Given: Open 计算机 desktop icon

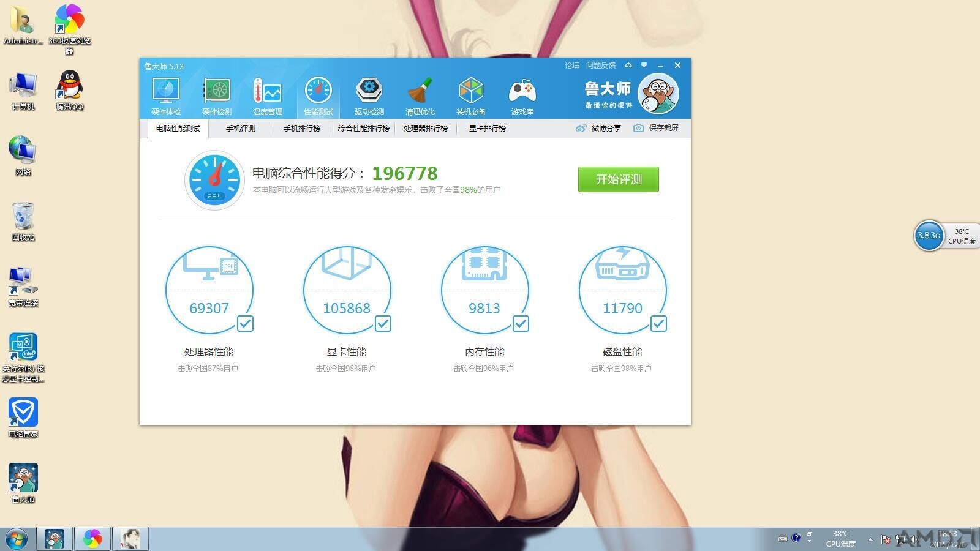Looking at the screenshot, I should click(x=23, y=91).
